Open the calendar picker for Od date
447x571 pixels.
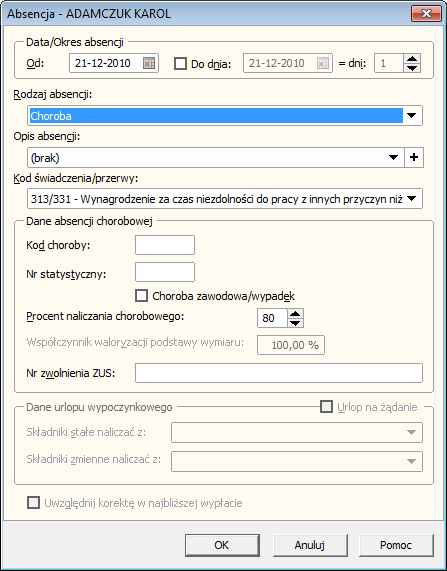(x=149, y=63)
